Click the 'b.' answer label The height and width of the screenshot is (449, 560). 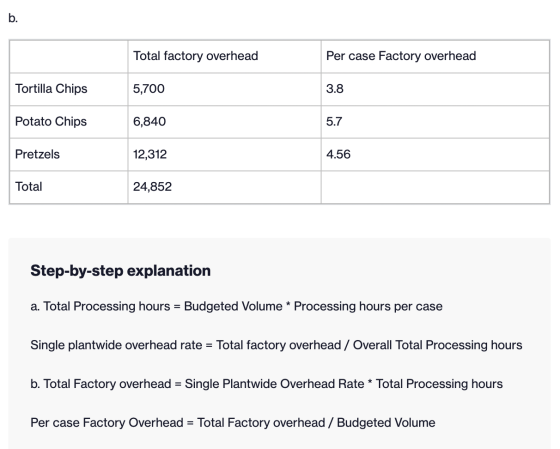[x=13, y=18]
